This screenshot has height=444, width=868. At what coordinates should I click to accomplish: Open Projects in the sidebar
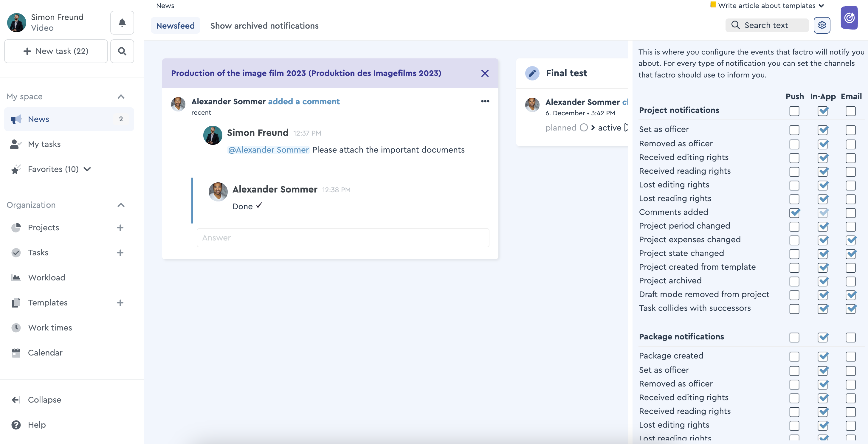(43, 227)
